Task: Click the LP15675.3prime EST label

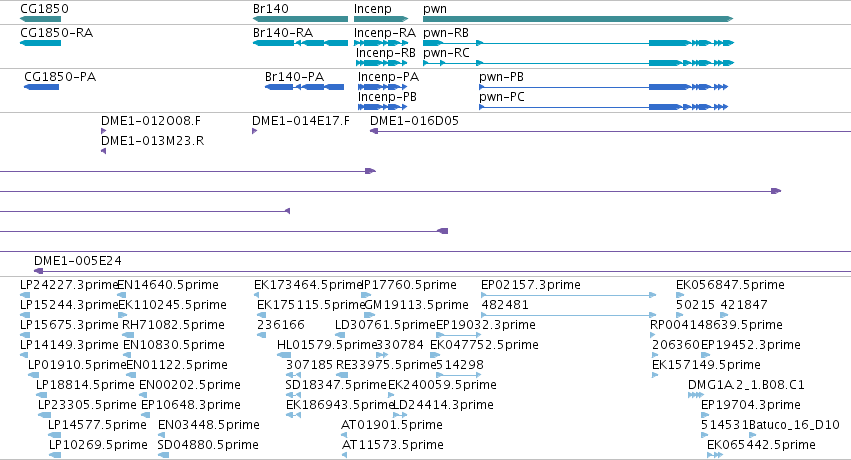Action: 69,325
